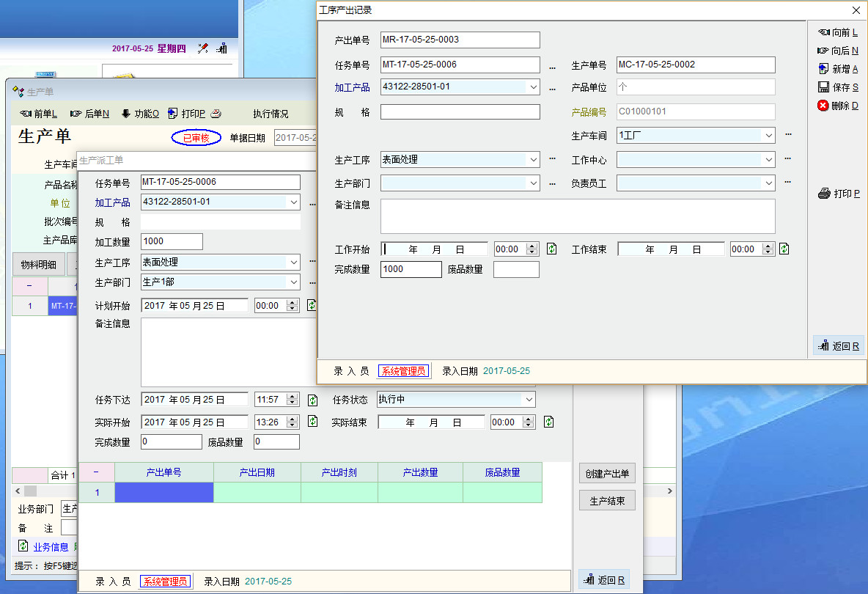Click the 废品数量 field in 工序产出记录

coord(516,270)
